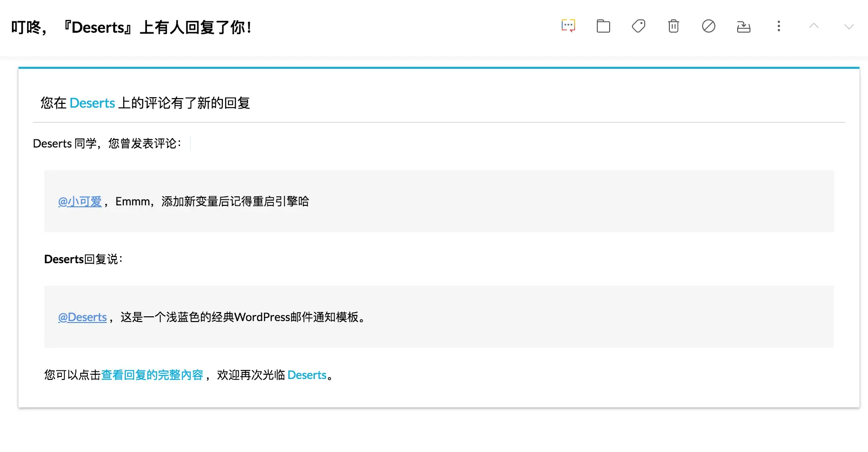Delete this email with the trash icon
This screenshot has height=452, width=868.
click(x=673, y=26)
